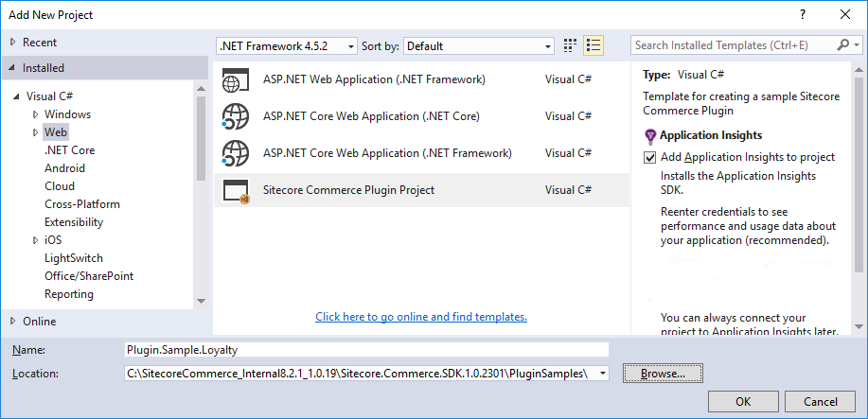The height and width of the screenshot is (419, 868).
Task: Open the Sort by dropdown
Action: click(x=548, y=46)
